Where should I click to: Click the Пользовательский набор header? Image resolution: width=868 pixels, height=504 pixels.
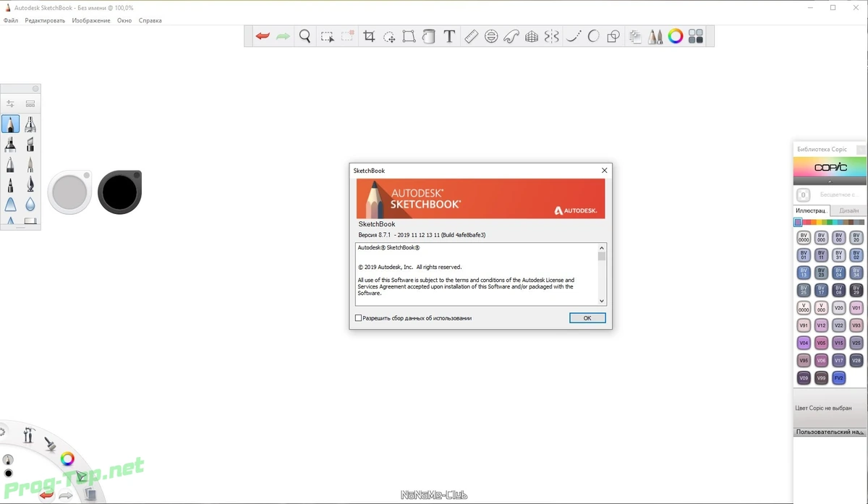coord(830,432)
